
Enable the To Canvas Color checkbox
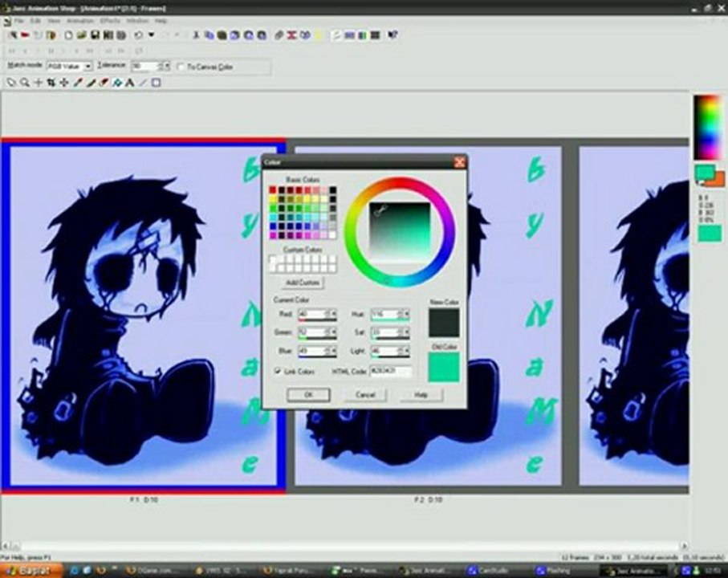point(181,67)
